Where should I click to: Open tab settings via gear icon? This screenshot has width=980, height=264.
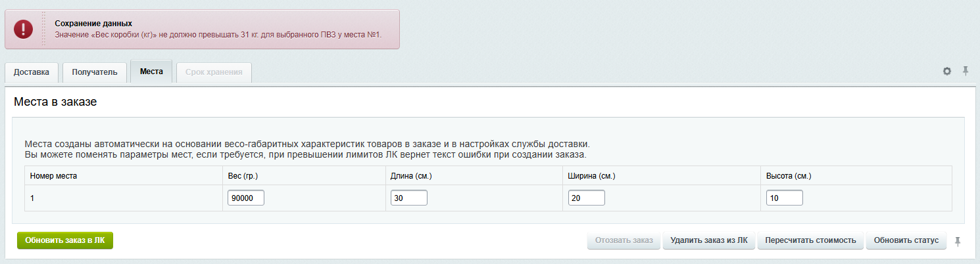[947, 72]
